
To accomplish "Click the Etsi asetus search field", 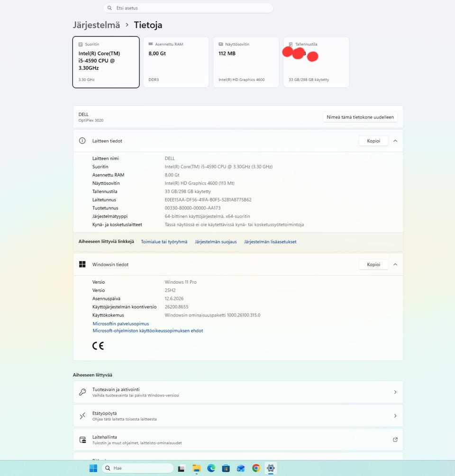I will tap(188, 8).
